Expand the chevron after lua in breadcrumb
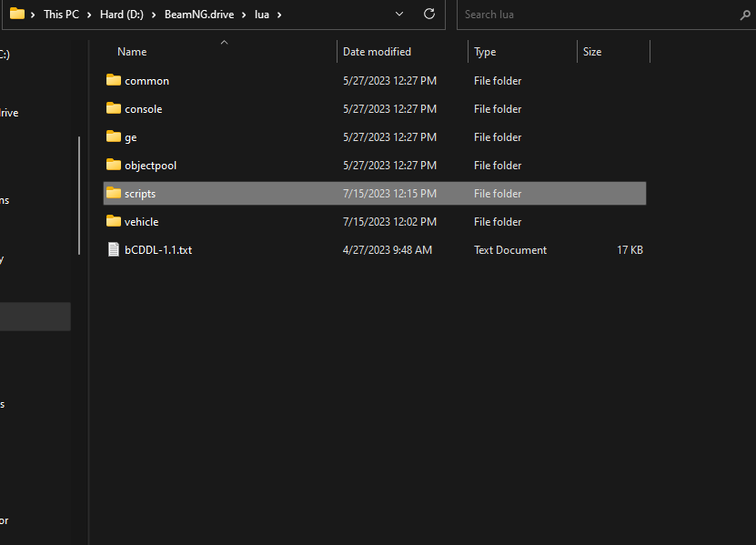756x545 pixels. coord(279,15)
